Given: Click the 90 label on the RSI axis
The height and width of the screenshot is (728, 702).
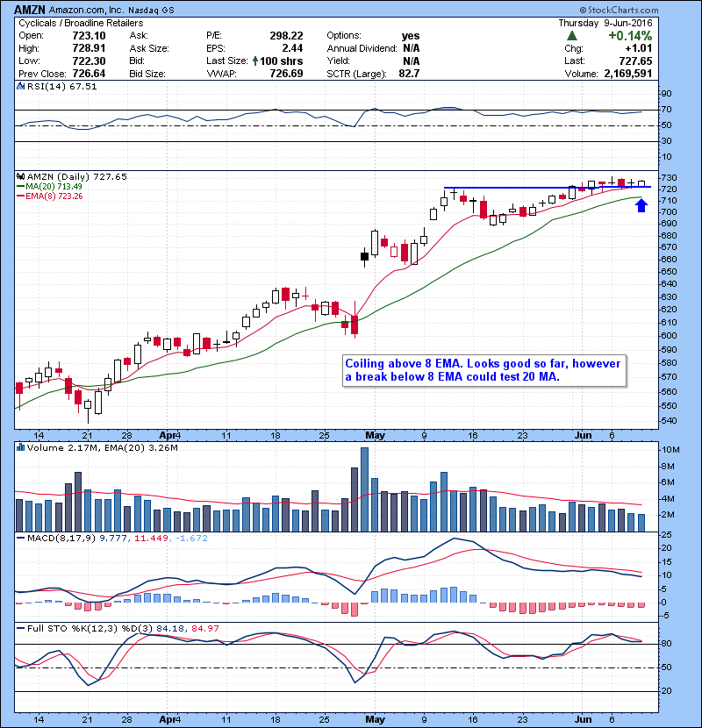Looking at the screenshot, I should click(666, 93).
